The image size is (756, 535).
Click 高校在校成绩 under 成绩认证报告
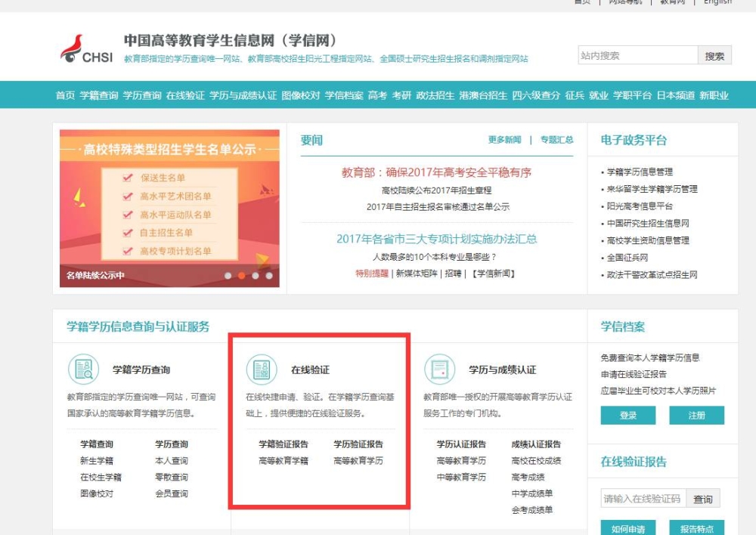pyautogui.click(x=536, y=461)
